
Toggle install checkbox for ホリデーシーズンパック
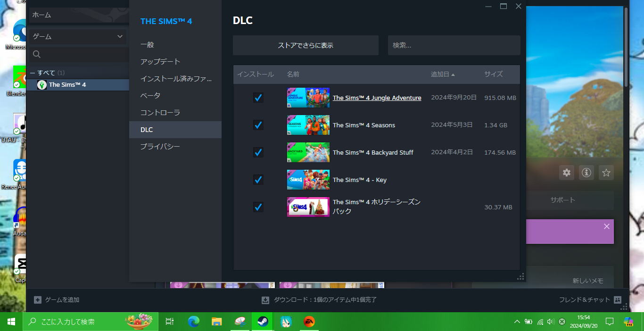coord(258,207)
